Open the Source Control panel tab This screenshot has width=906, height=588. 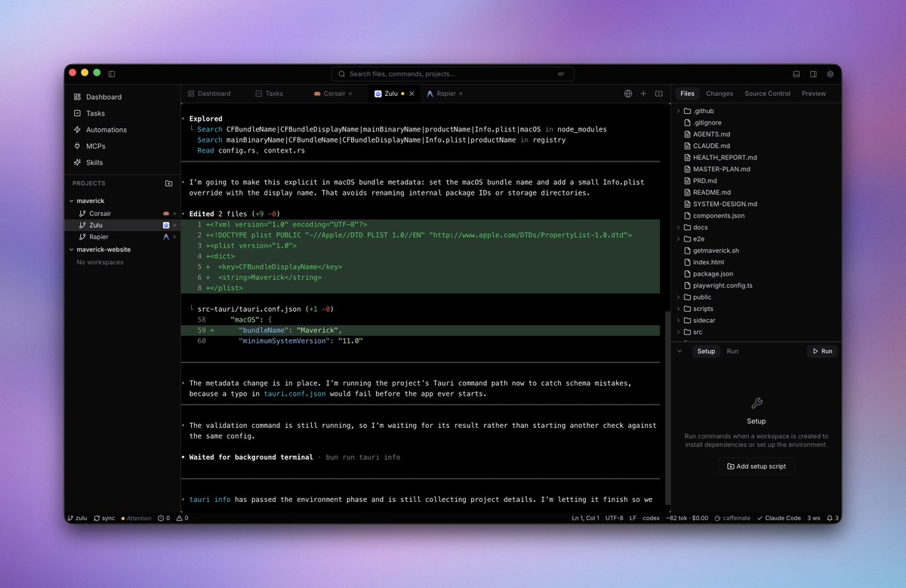point(768,94)
